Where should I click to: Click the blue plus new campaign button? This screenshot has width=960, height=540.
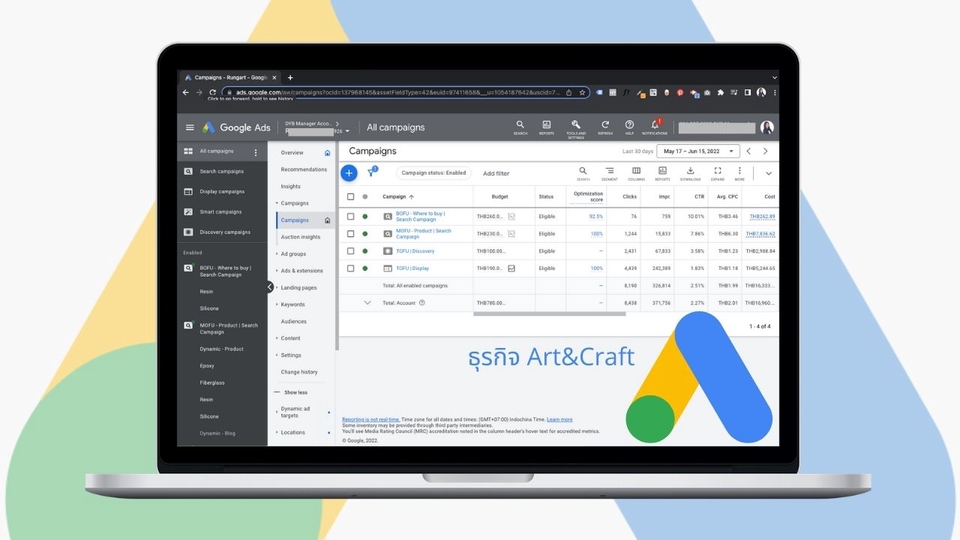349,173
